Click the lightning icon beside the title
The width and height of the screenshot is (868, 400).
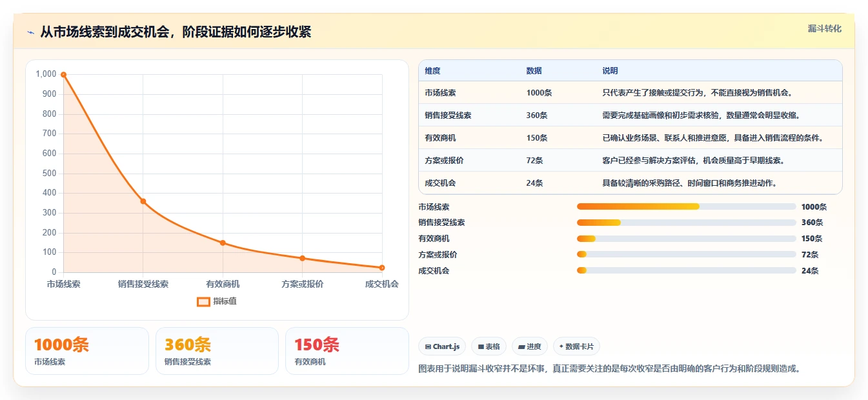[31, 32]
